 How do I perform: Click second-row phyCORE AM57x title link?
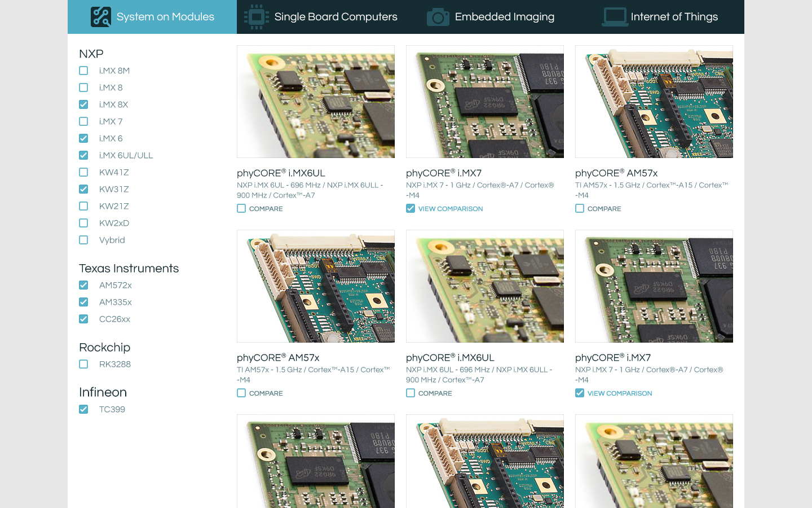tap(278, 358)
